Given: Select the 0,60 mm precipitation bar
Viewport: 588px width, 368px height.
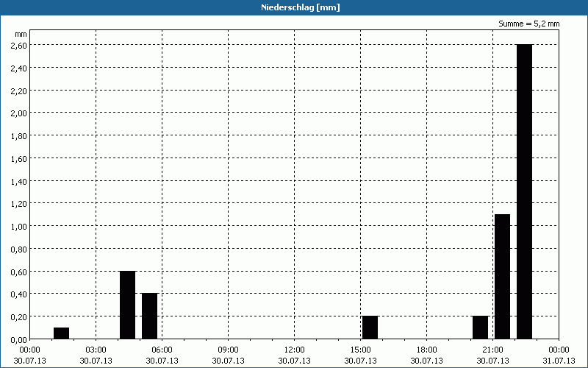Looking at the screenshot, I should (127, 305).
